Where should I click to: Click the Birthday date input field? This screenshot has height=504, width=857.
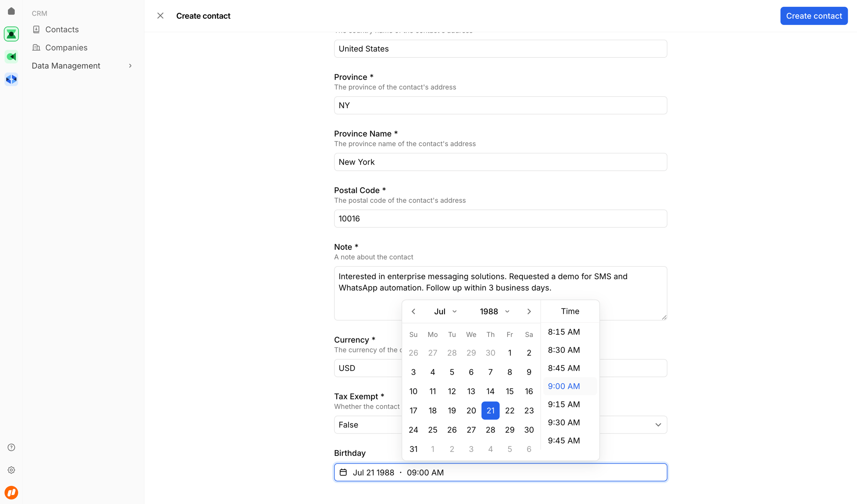pyautogui.click(x=500, y=472)
